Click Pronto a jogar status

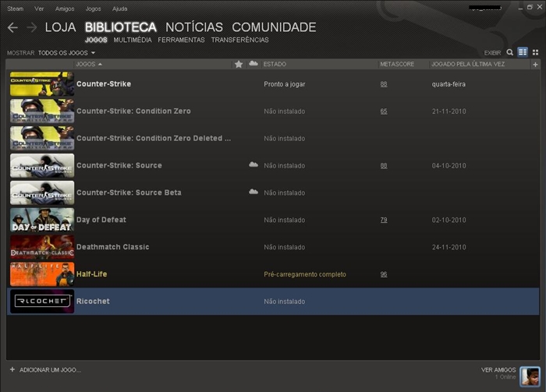point(285,84)
